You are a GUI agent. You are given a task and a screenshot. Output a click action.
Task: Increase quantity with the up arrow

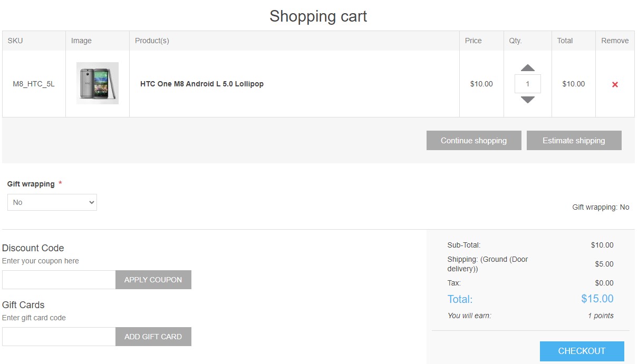point(528,68)
